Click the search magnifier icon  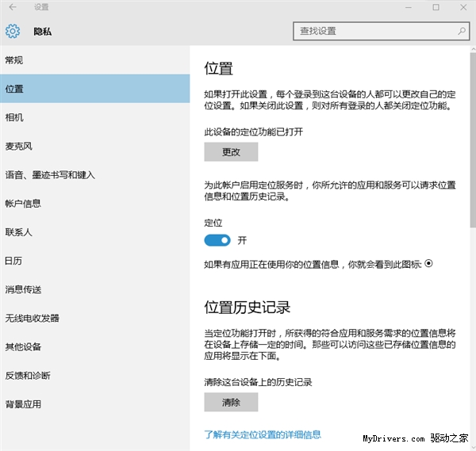[x=462, y=31]
